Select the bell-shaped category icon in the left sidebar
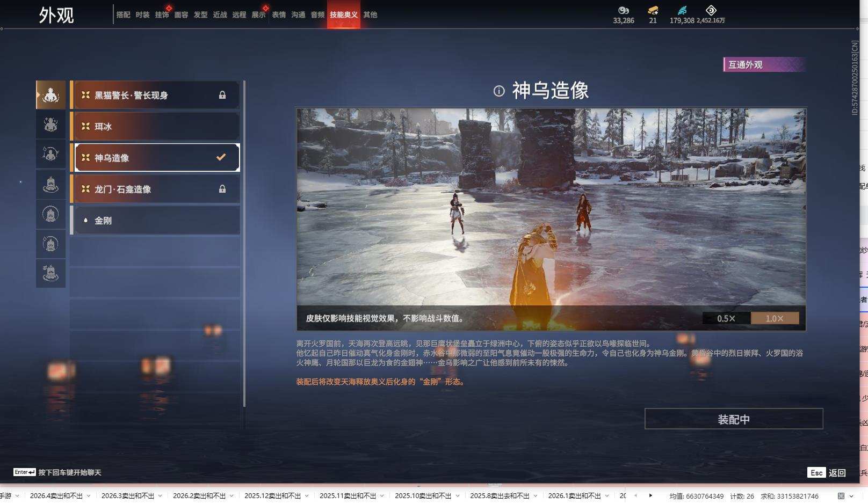868x504 pixels. click(50, 184)
